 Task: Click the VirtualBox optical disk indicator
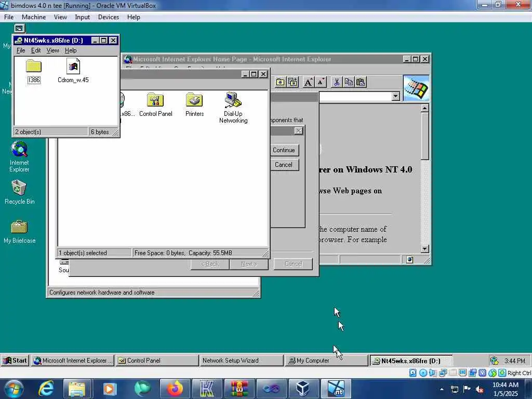[423, 373]
